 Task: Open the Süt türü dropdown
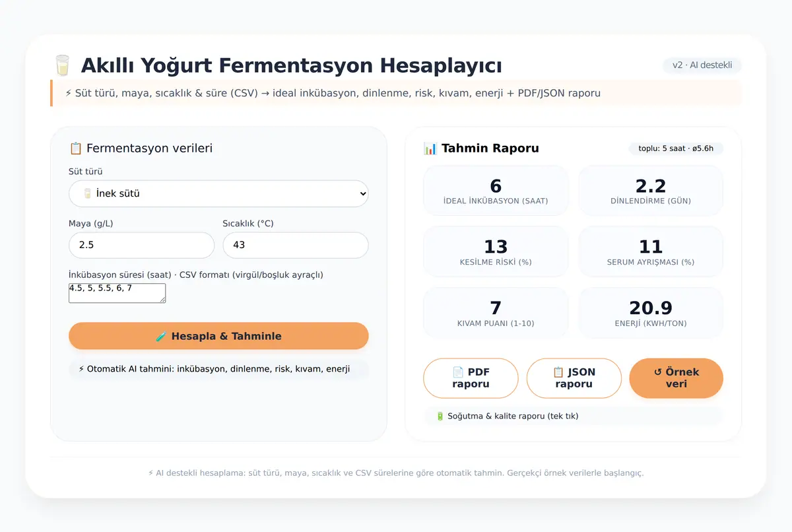click(x=218, y=193)
